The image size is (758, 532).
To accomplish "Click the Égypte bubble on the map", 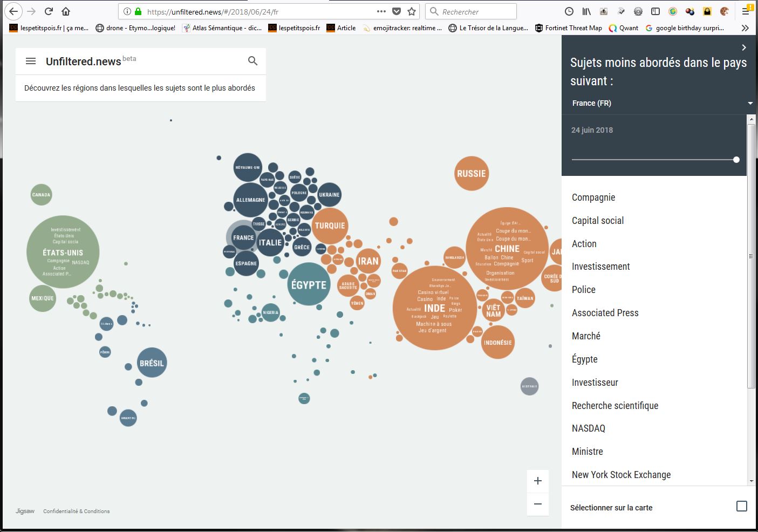I will coord(309,284).
